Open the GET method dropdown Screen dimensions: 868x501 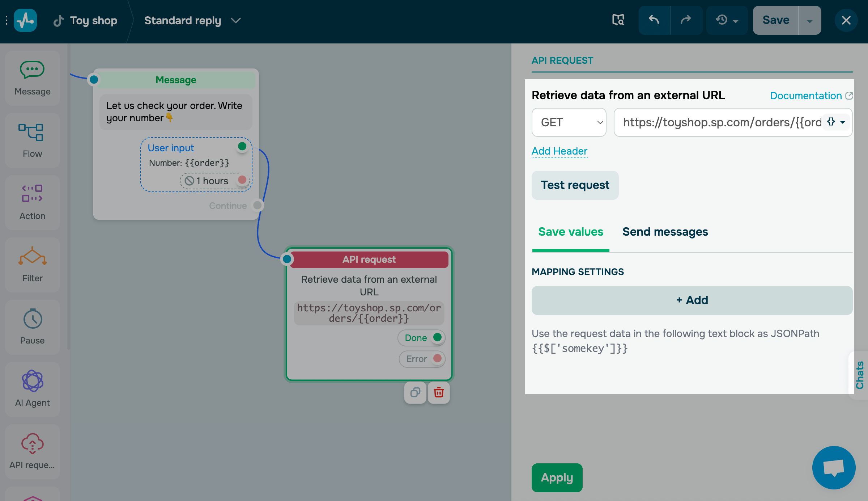pyautogui.click(x=569, y=122)
